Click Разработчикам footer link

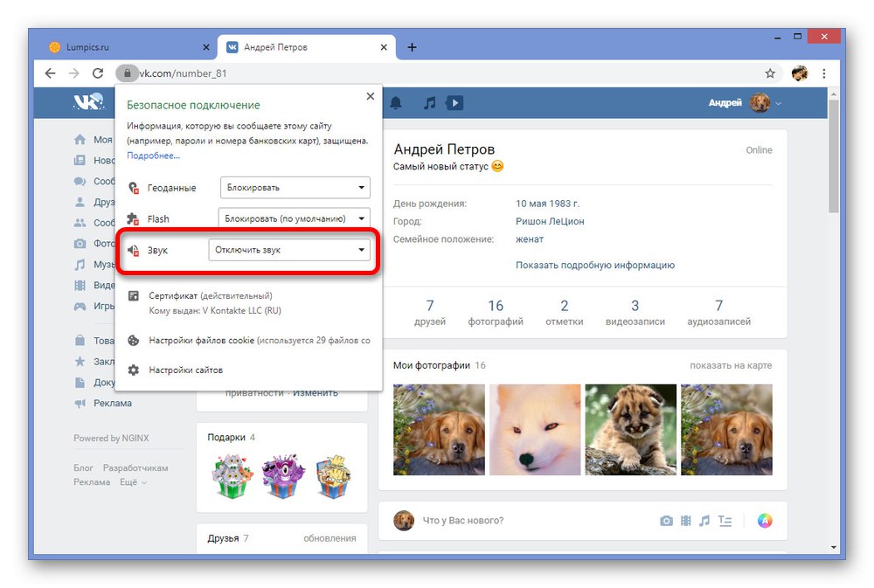click(x=135, y=468)
